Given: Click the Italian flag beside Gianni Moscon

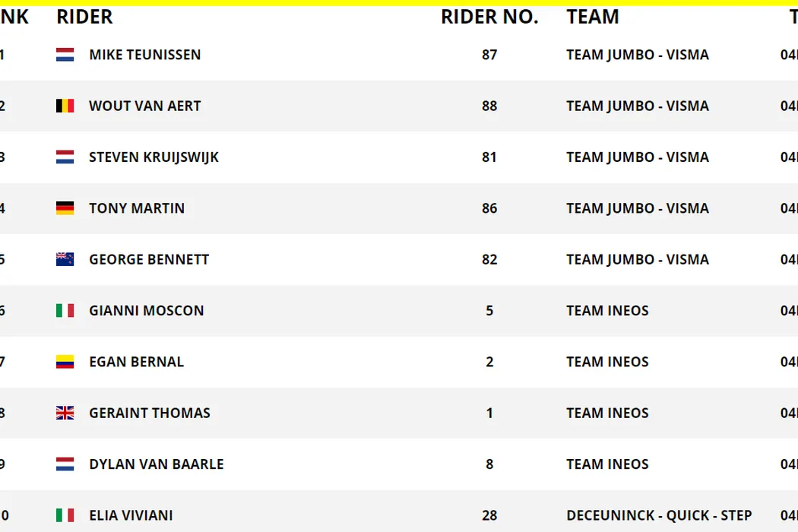Looking at the screenshot, I should tap(65, 310).
